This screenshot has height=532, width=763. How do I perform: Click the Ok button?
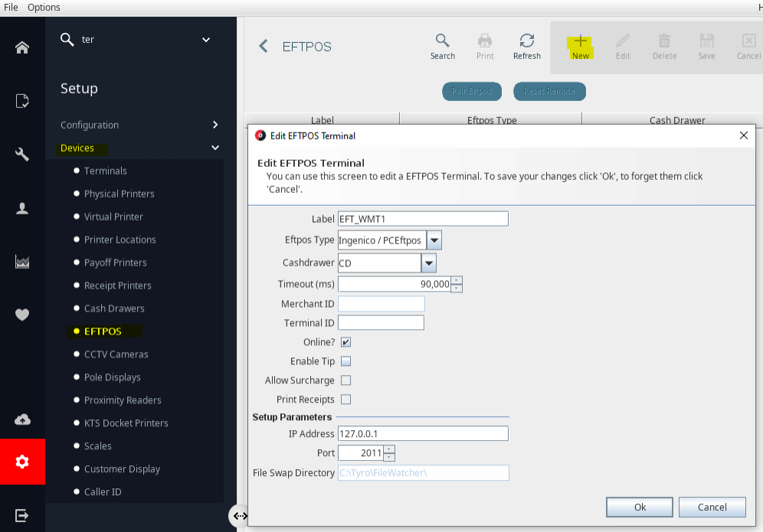(640, 508)
